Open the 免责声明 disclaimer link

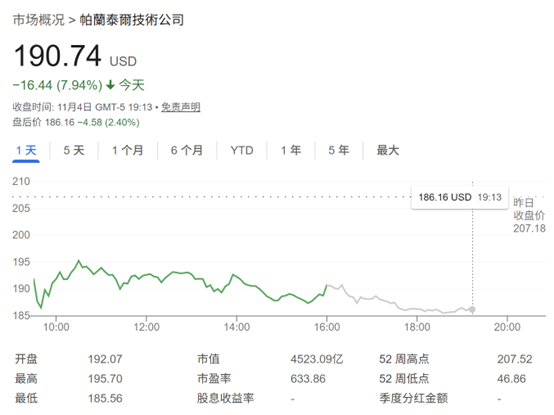(x=181, y=107)
